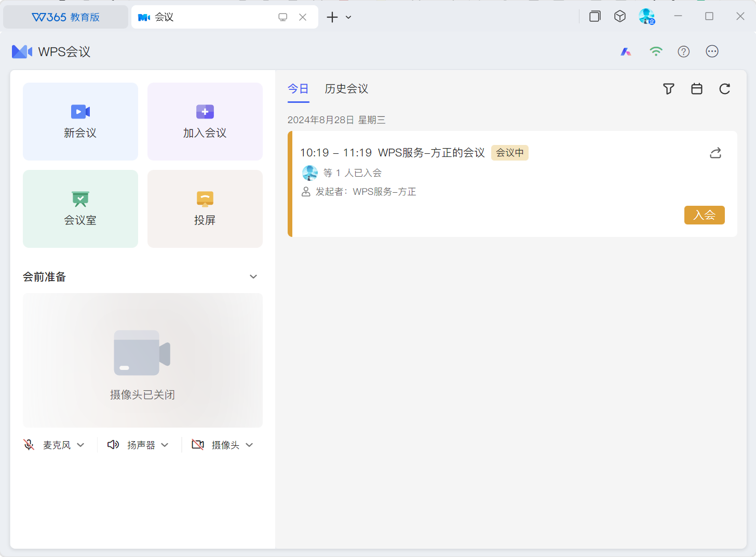Click the 入会 button to join
The image size is (756, 557).
[704, 215]
